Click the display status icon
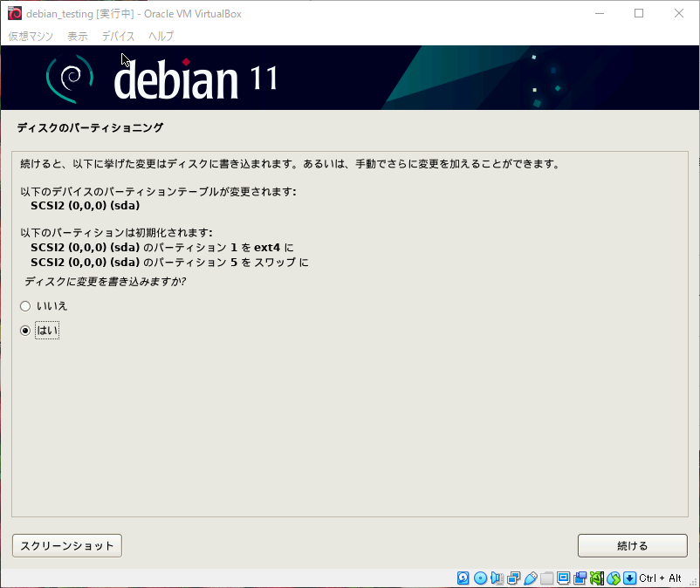700x588 pixels. click(x=563, y=578)
